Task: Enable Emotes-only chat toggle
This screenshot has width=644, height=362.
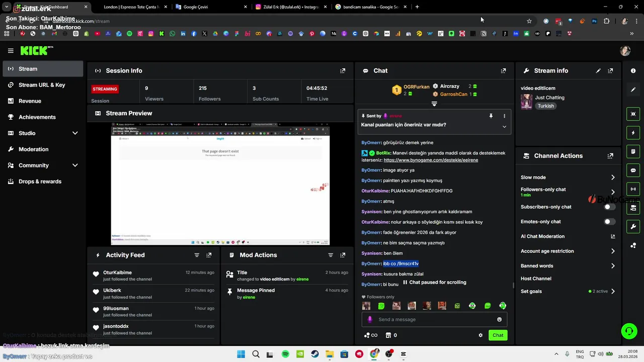Action: point(609,222)
